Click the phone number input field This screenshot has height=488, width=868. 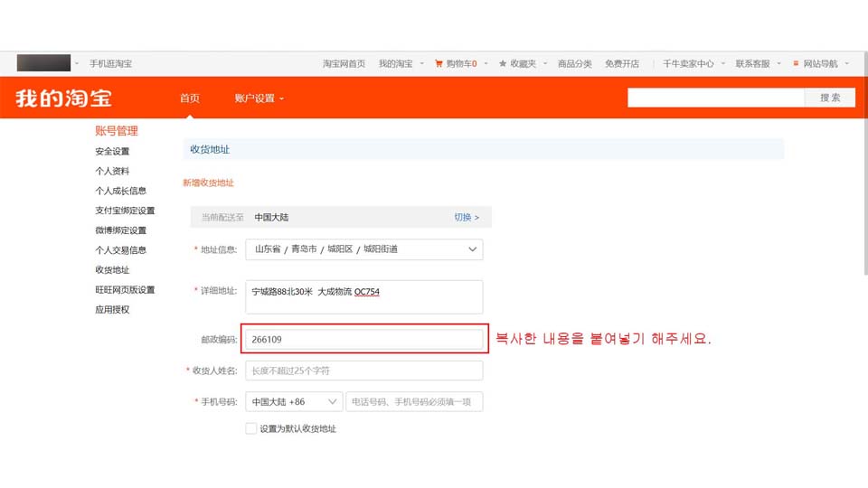[414, 401]
